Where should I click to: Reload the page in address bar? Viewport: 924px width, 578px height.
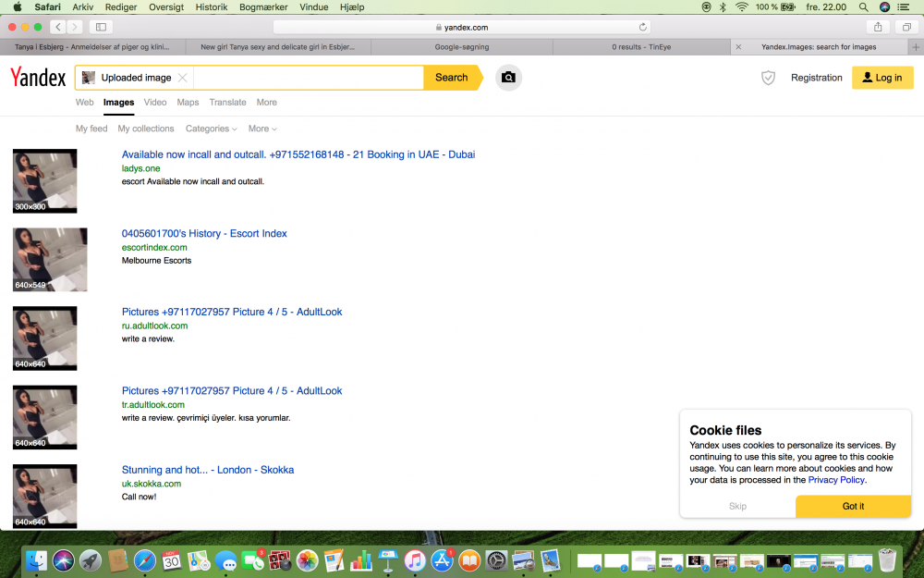click(643, 27)
